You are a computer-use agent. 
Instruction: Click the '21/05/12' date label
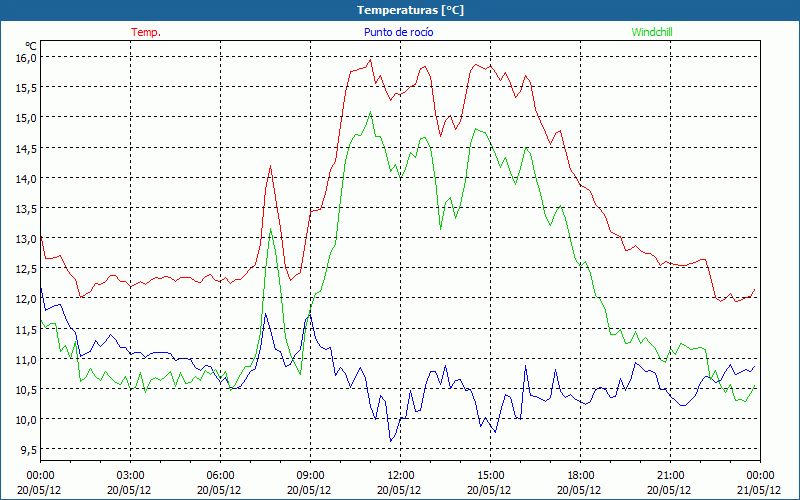tap(760, 490)
